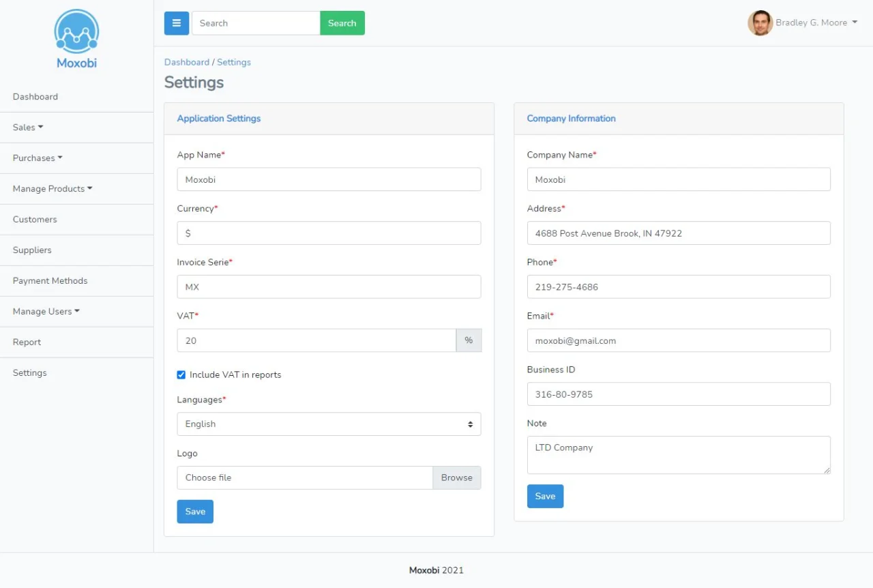Uncheck Include VAT in reports
This screenshot has height=588, width=873.
point(181,374)
